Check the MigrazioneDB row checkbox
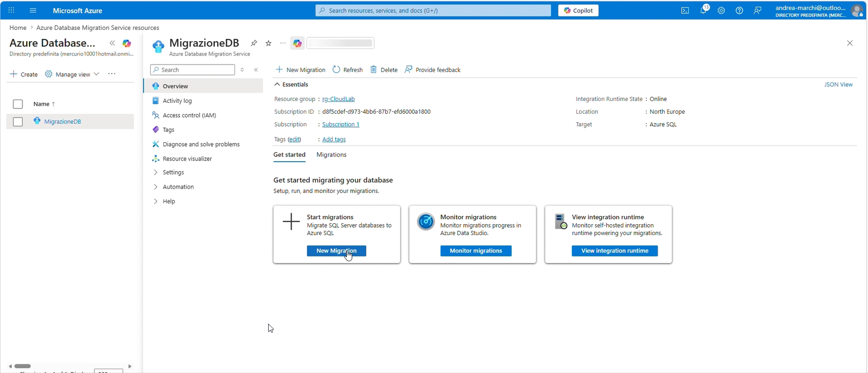This screenshot has width=868, height=373. click(18, 122)
